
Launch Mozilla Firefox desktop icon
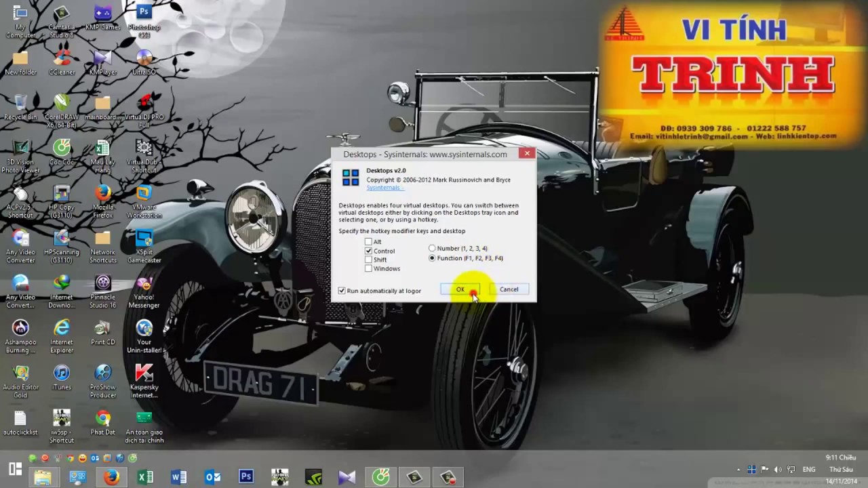(x=102, y=201)
